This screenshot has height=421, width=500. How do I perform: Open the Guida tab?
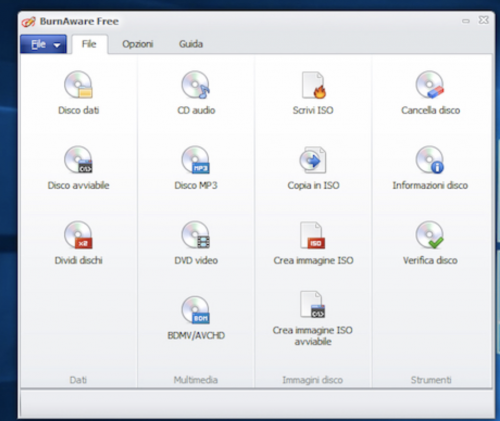pyautogui.click(x=191, y=44)
